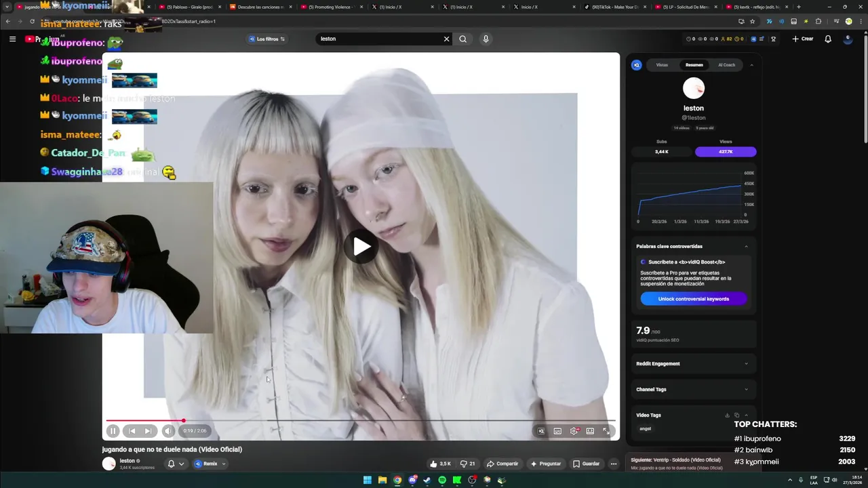The width and height of the screenshot is (868, 488).
Task: Start voice search with microphone icon
Action: click(486, 39)
